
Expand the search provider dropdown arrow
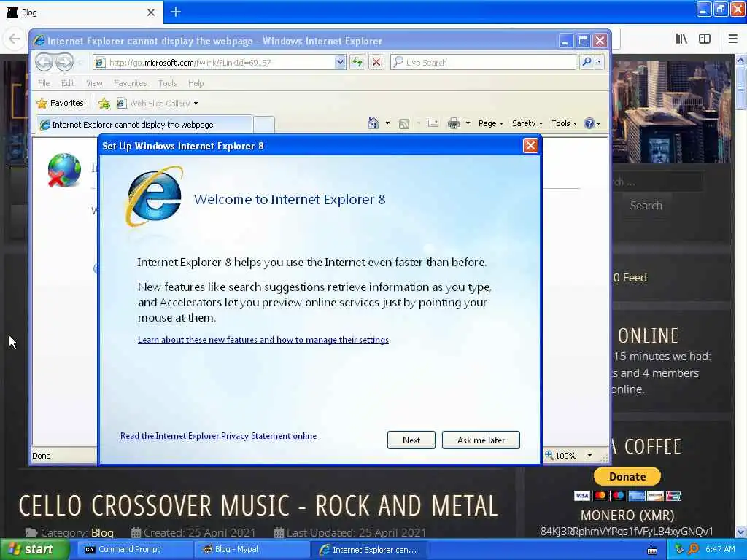[600, 62]
